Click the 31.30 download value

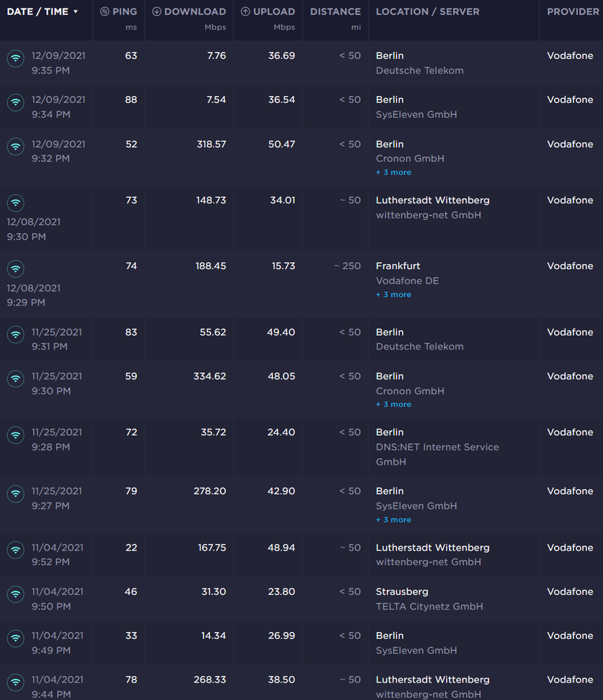[x=214, y=591]
